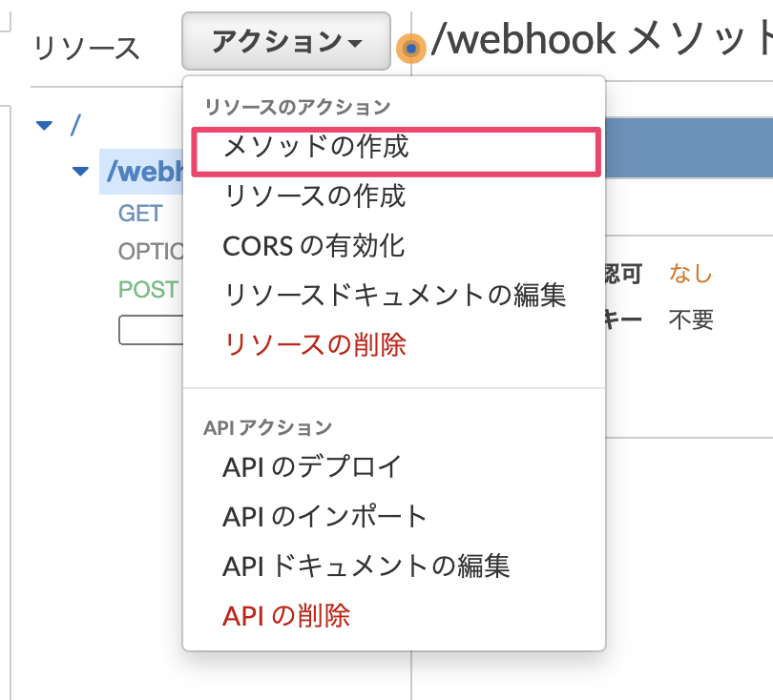Collapse the /webhook resource arrow
The image size is (773, 700).
point(80,171)
